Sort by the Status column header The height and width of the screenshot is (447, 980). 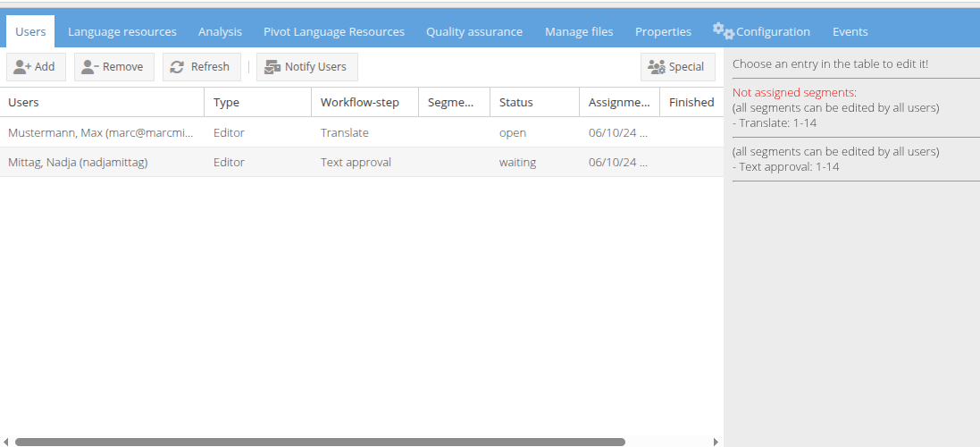pos(515,102)
